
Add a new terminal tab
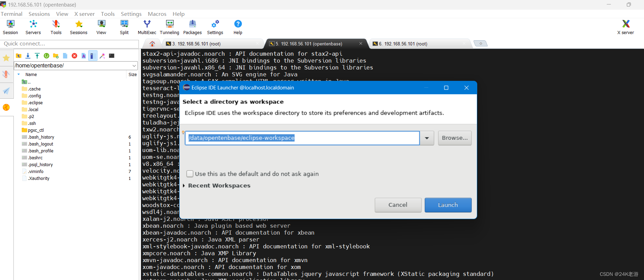pyautogui.click(x=480, y=43)
